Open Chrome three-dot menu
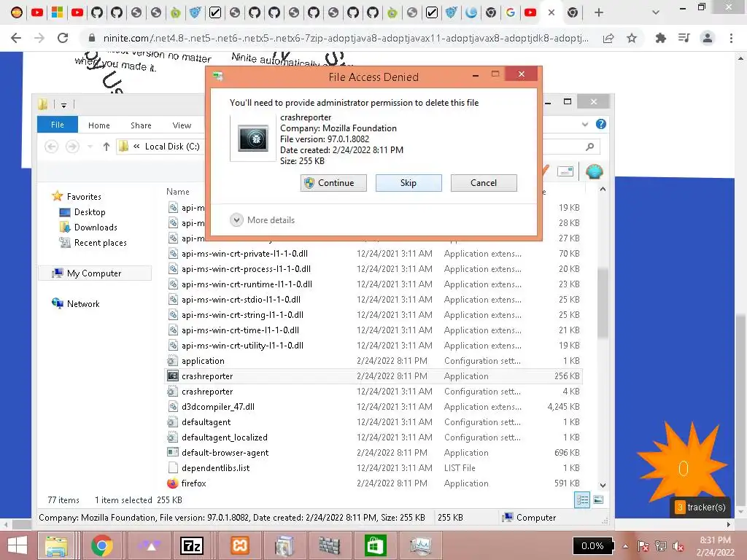 point(731,38)
